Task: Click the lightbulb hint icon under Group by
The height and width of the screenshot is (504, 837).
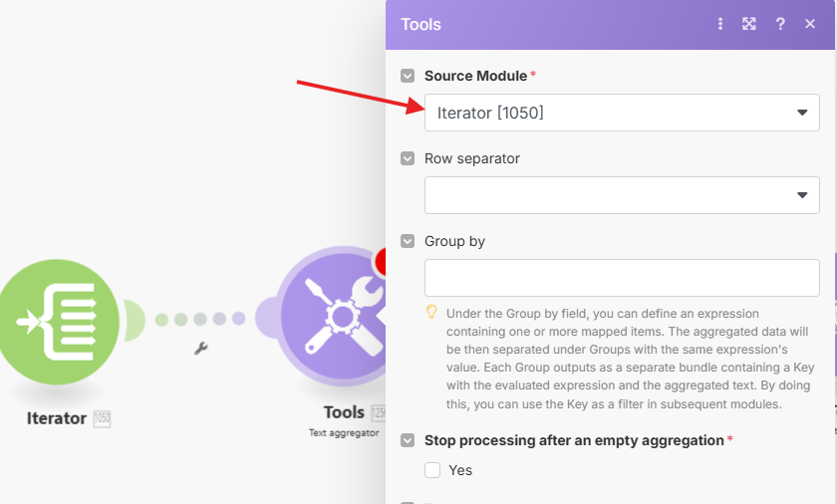Action: click(431, 312)
